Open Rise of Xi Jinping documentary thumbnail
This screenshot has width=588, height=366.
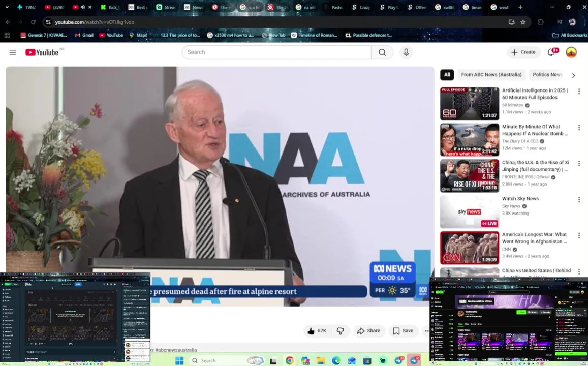click(x=470, y=176)
